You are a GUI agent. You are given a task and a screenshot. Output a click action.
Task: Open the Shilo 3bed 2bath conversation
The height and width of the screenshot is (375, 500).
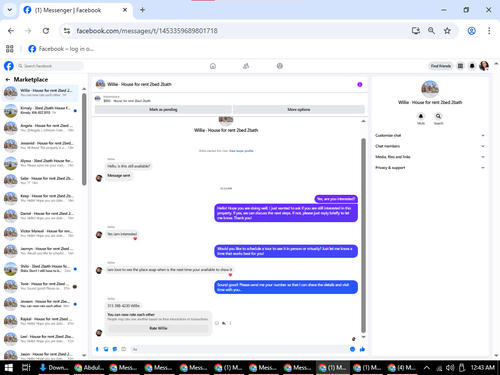tap(40, 268)
